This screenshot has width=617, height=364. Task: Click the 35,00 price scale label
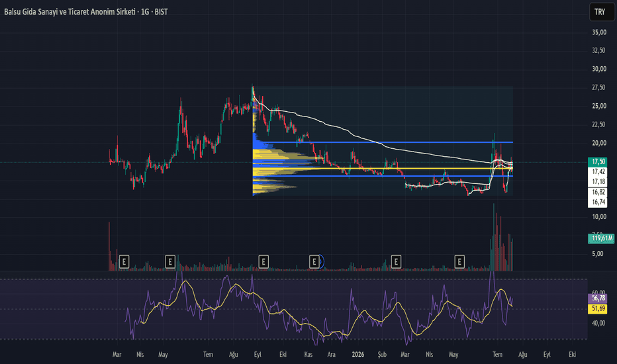pos(599,32)
